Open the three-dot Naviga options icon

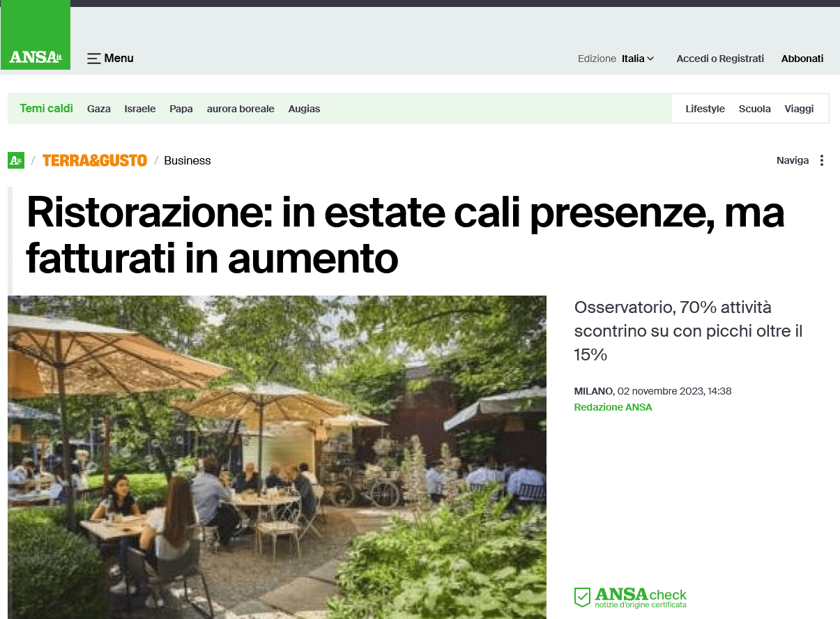tap(822, 160)
